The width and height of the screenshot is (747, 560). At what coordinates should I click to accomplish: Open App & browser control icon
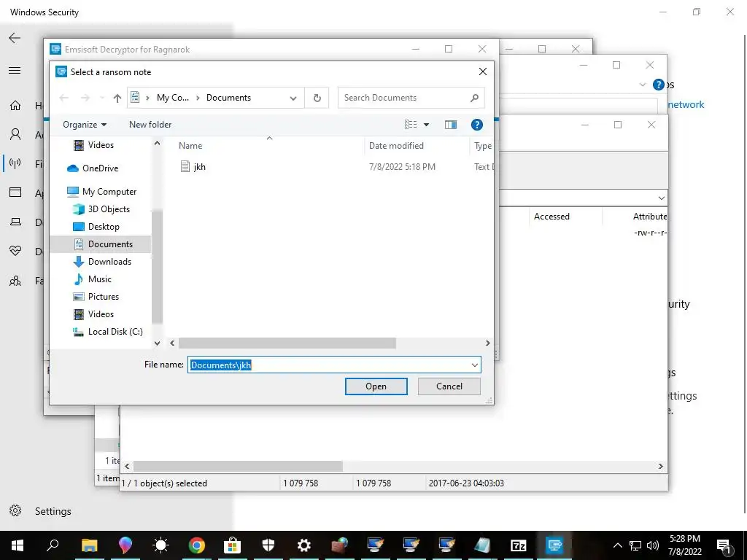[x=15, y=192]
